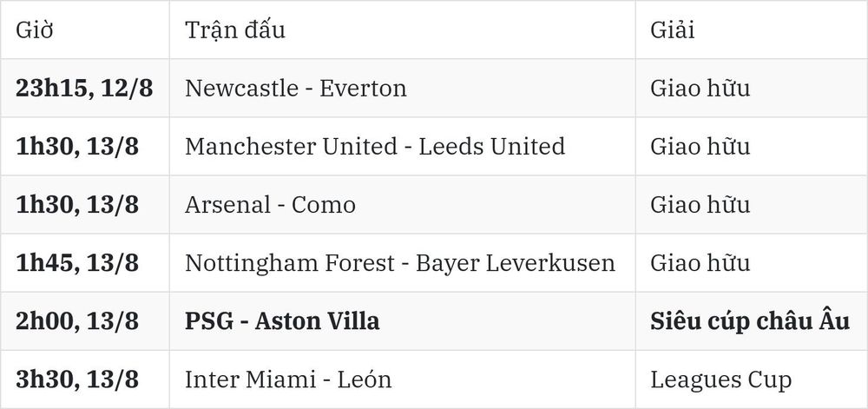Click the 1h30 time for Manchester United
Viewport: 868px width, 409px height.
click(x=77, y=147)
